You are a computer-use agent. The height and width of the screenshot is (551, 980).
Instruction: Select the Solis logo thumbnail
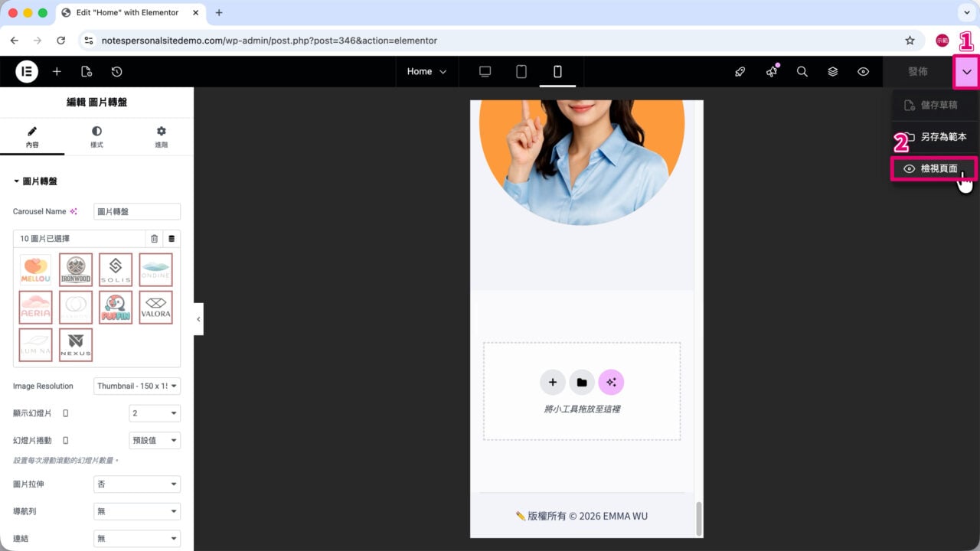coord(116,269)
